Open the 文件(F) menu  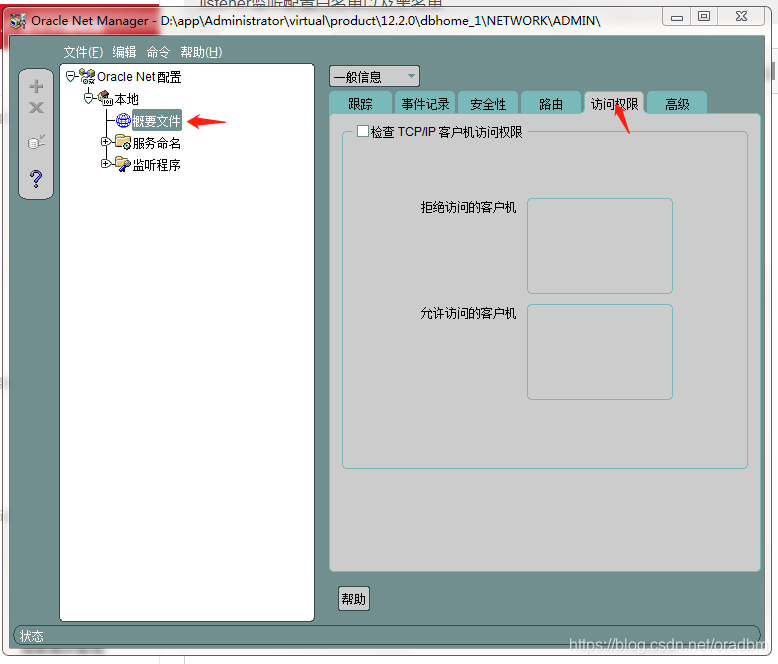click(x=83, y=52)
